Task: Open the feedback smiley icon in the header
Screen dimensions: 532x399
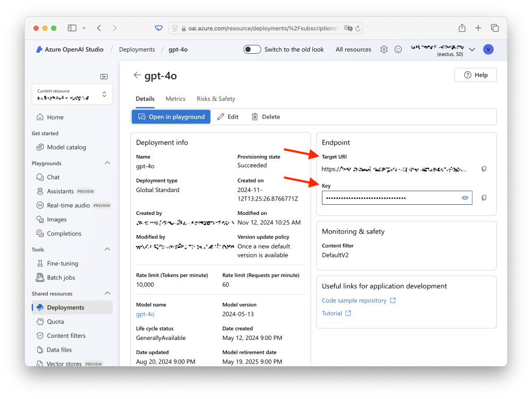Action: (398, 49)
